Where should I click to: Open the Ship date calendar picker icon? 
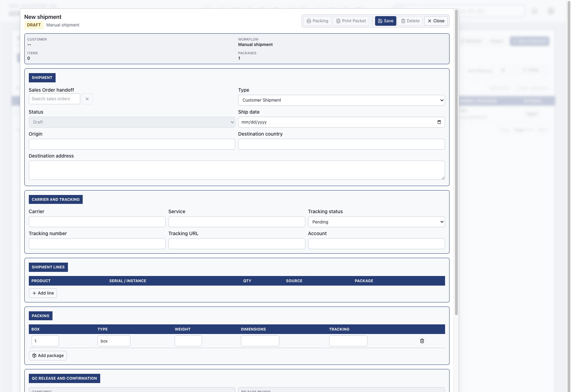point(439,122)
